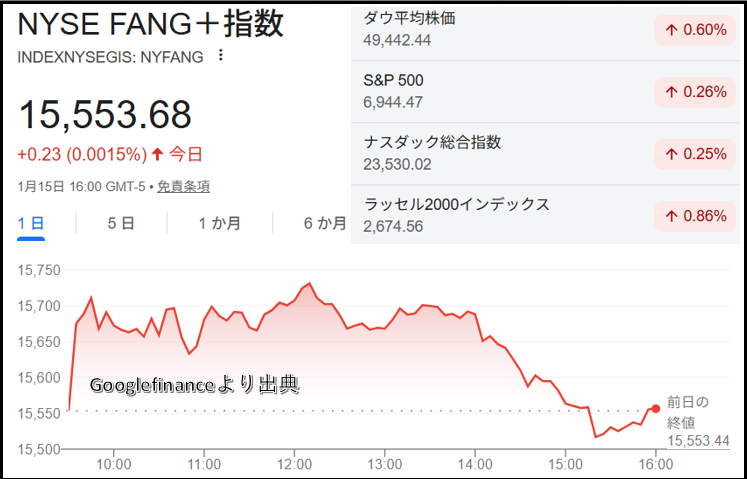Click the red end-point dot on chart

[656, 408]
